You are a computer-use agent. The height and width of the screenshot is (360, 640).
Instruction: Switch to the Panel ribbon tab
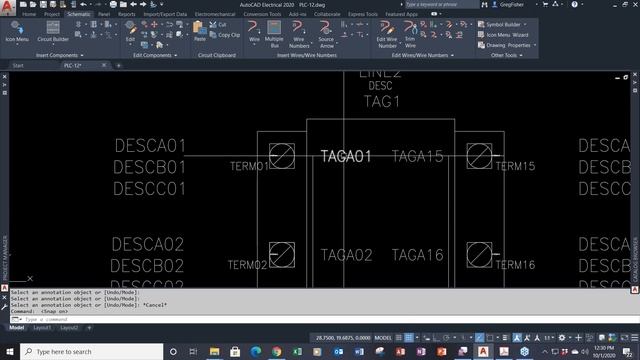coord(104,14)
